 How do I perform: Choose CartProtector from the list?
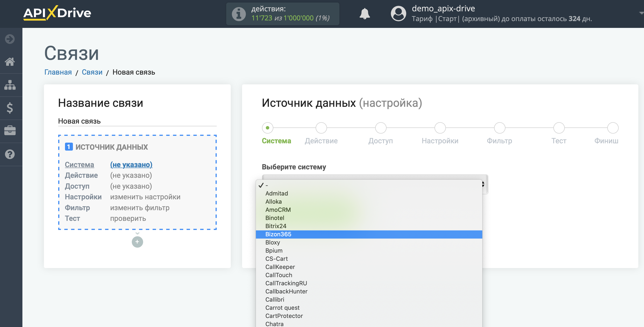[369, 316]
